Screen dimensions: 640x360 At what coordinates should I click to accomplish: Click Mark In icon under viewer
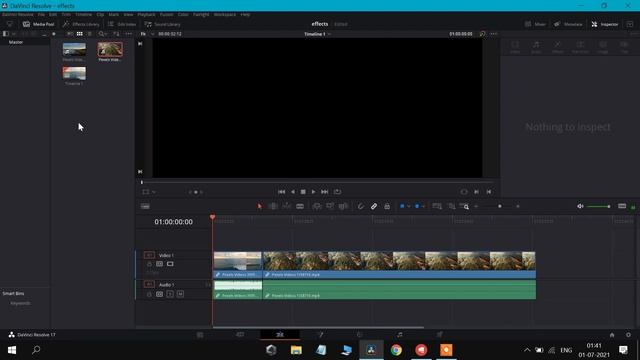click(476, 192)
